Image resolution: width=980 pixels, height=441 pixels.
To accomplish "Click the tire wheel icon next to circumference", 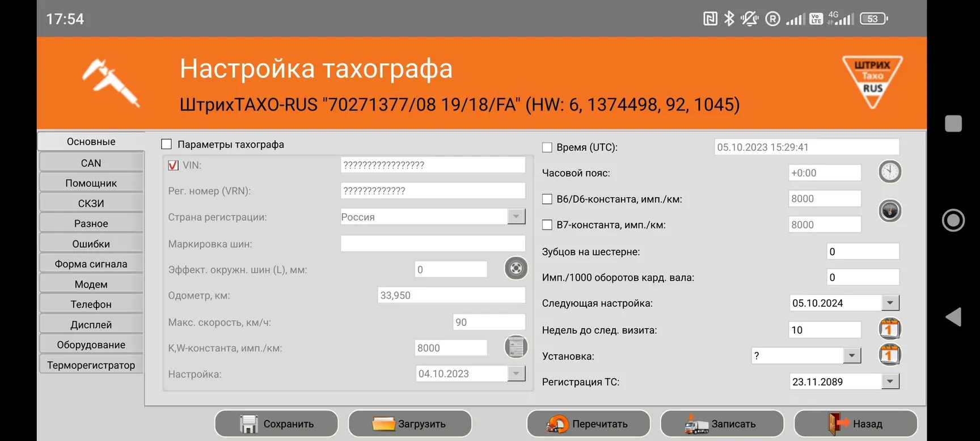I will click(x=516, y=268).
